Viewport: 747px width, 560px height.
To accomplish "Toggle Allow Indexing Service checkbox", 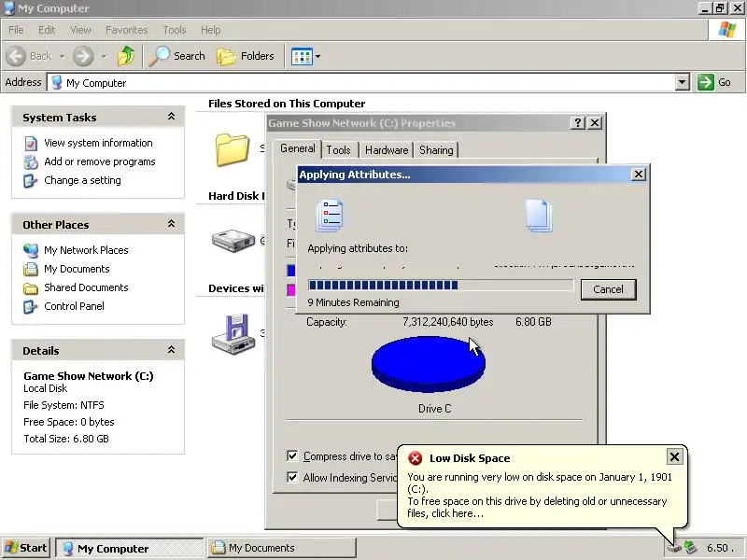I will coord(292,477).
